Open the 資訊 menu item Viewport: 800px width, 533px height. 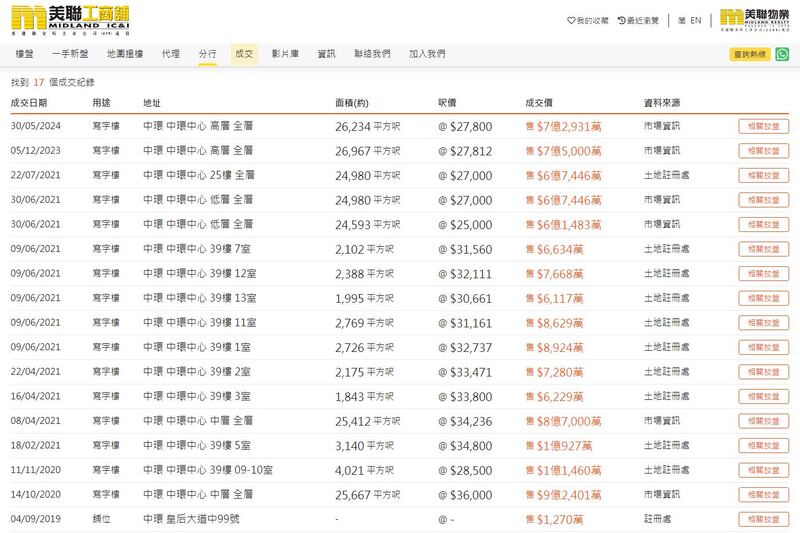point(327,54)
